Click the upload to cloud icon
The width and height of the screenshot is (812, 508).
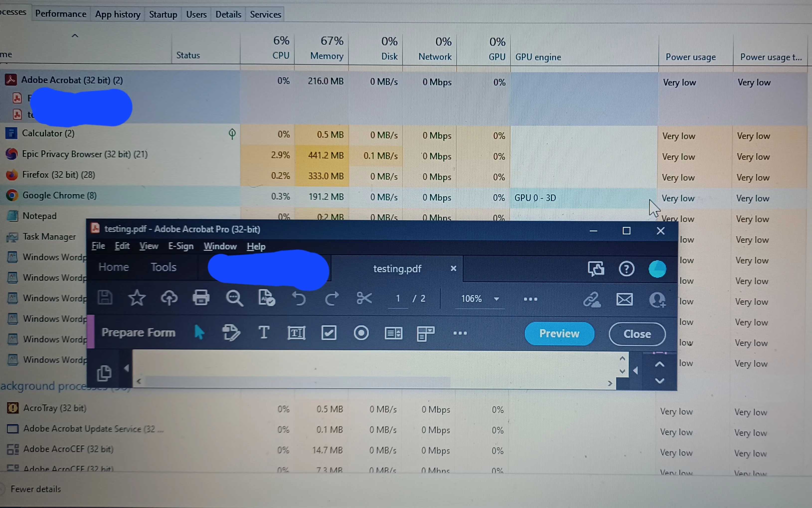(169, 298)
